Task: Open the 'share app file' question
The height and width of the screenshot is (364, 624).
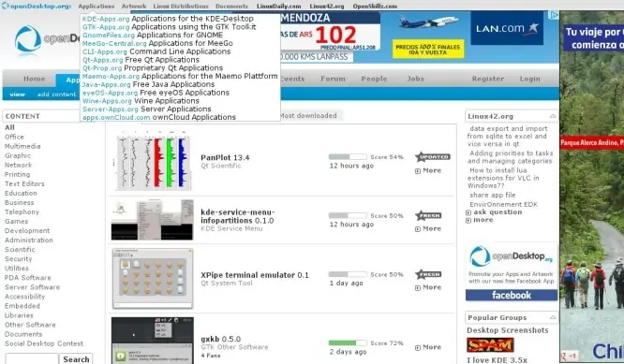Action: 492,196
